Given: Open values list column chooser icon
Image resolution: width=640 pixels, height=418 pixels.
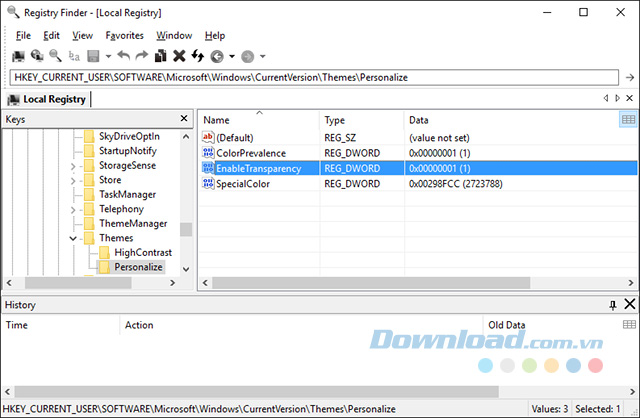Looking at the screenshot, I should click(x=628, y=120).
